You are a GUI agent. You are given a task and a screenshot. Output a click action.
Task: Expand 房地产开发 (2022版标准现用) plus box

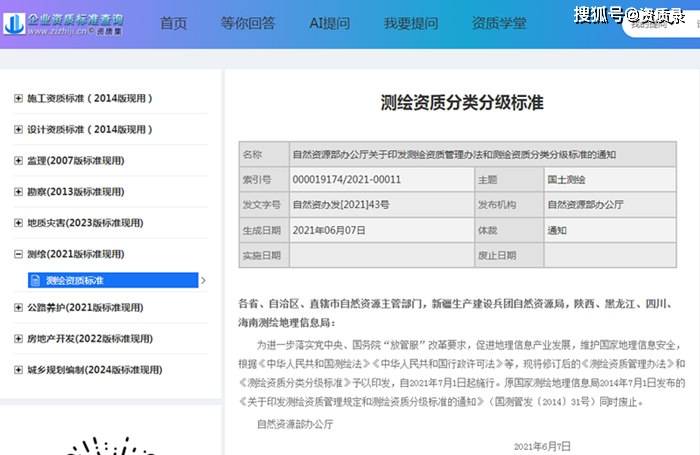pos(18,338)
